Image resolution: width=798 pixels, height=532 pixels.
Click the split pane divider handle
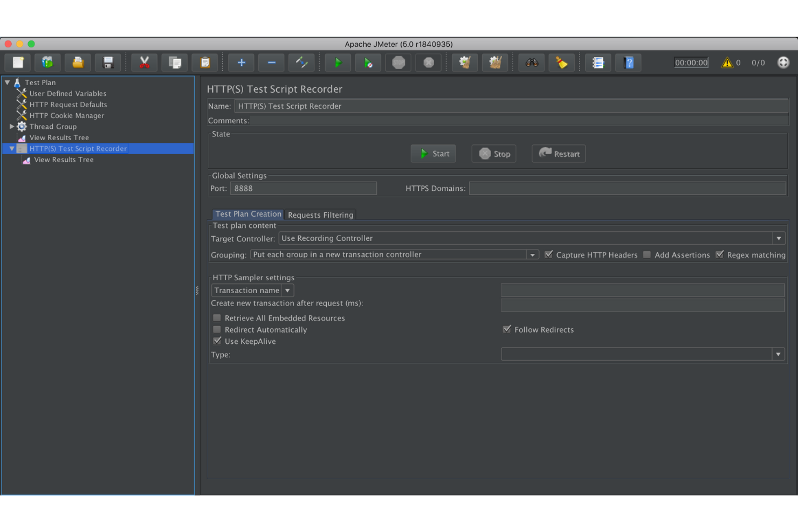(197, 291)
